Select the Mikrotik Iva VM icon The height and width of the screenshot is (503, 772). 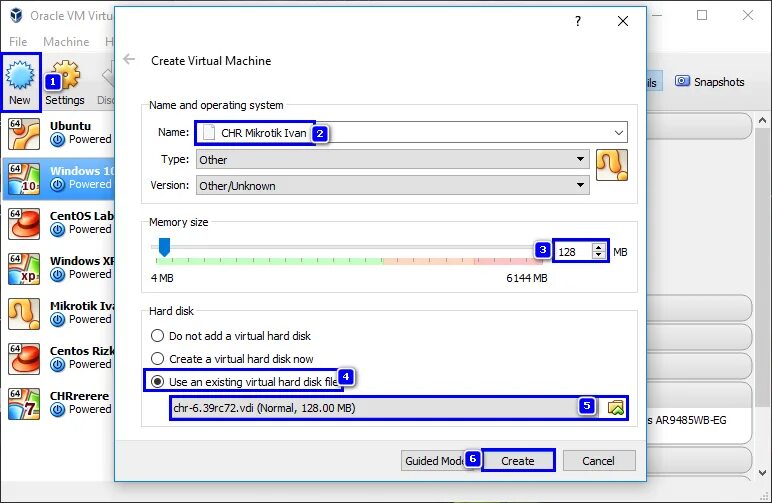click(x=24, y=314)
